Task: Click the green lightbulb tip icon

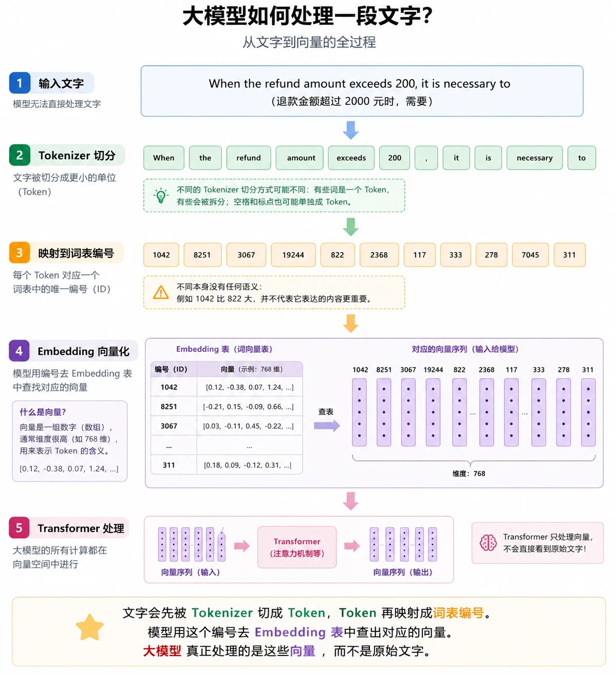Action: pos(161,195)
